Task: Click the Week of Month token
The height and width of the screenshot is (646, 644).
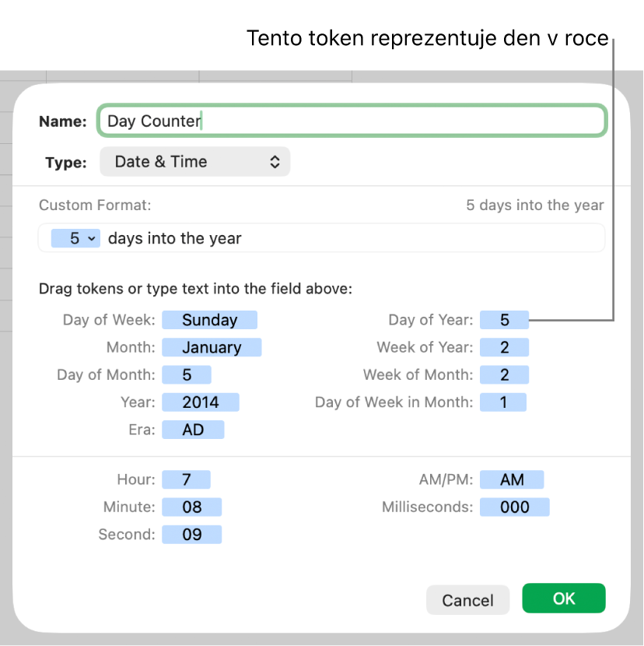Action: coord(504,374)
